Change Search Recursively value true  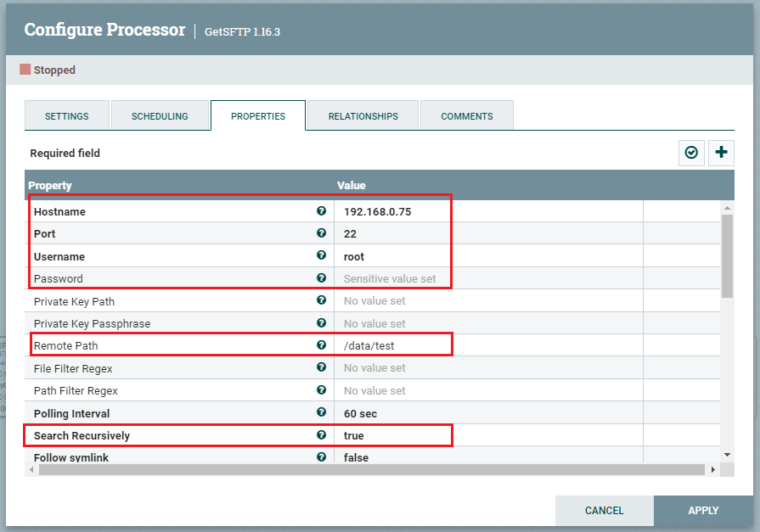[488, 435]
